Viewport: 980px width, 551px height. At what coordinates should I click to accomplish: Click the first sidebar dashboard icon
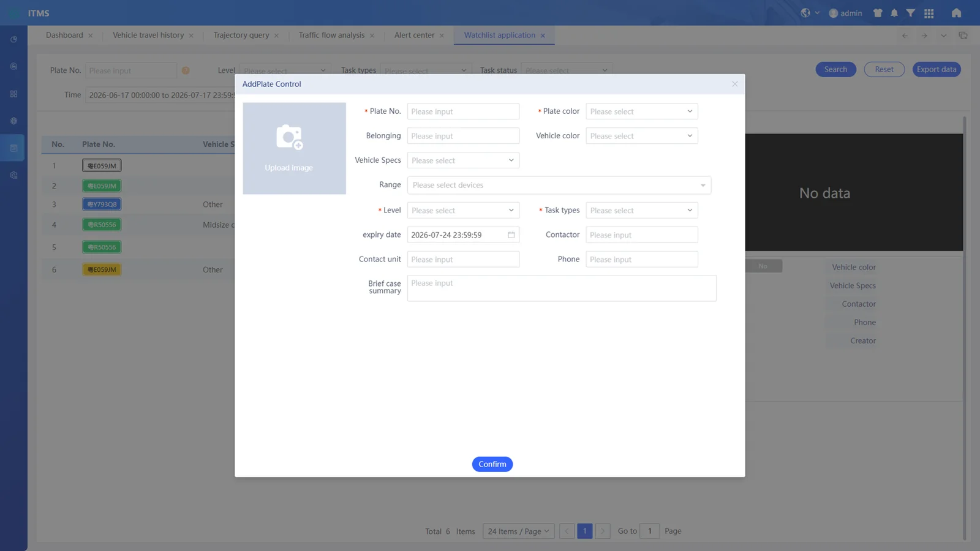(x=13, y=39)
